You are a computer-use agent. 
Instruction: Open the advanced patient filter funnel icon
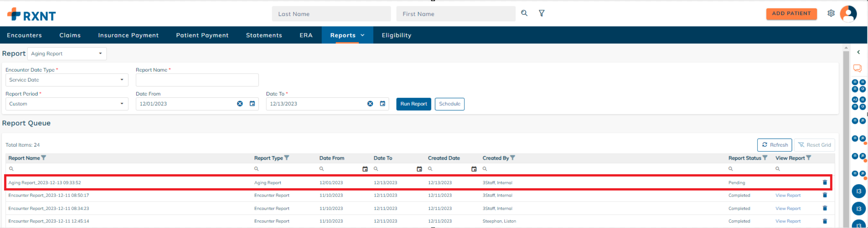click(542, 13)
